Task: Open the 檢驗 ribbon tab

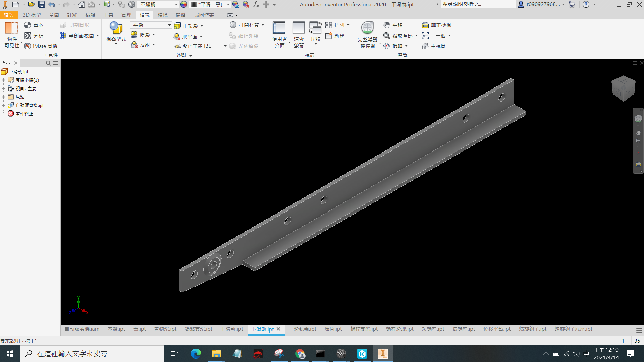Action: 90,15
